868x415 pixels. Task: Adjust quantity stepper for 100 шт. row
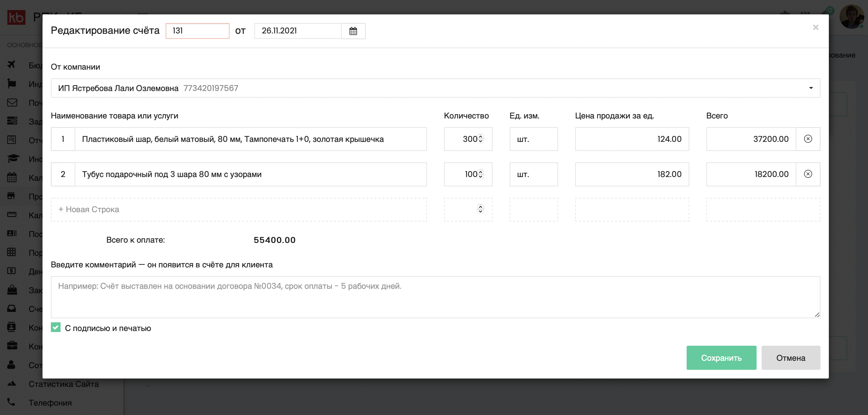[x=481, y=174]
